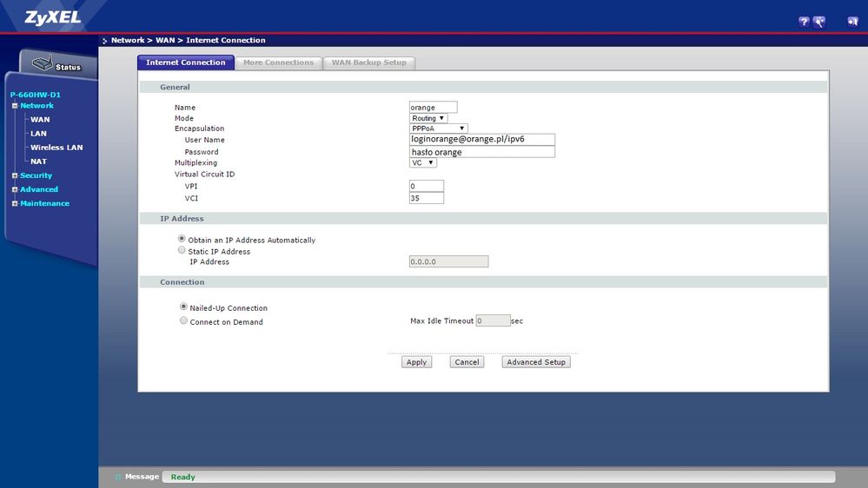Launch the setup Wizard wand icon
This screenshot has height=488, width=868.
coord(819,22)
